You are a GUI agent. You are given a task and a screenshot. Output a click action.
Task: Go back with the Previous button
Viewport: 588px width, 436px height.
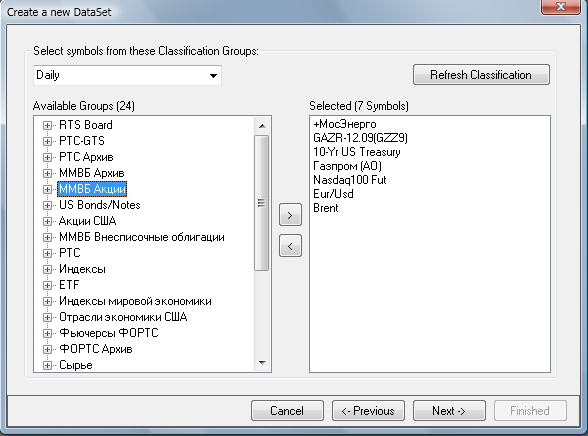(x=368, y=411)
